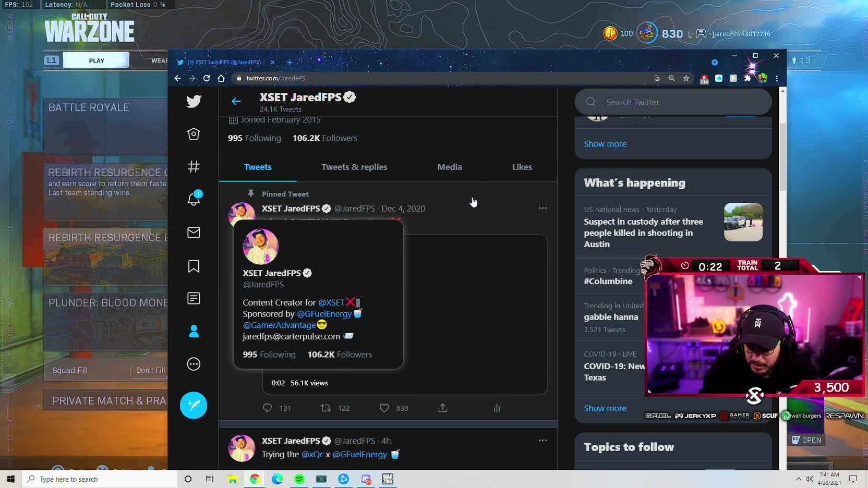Go back using profile header arrow
868x488 pixels.
point(236,101)
